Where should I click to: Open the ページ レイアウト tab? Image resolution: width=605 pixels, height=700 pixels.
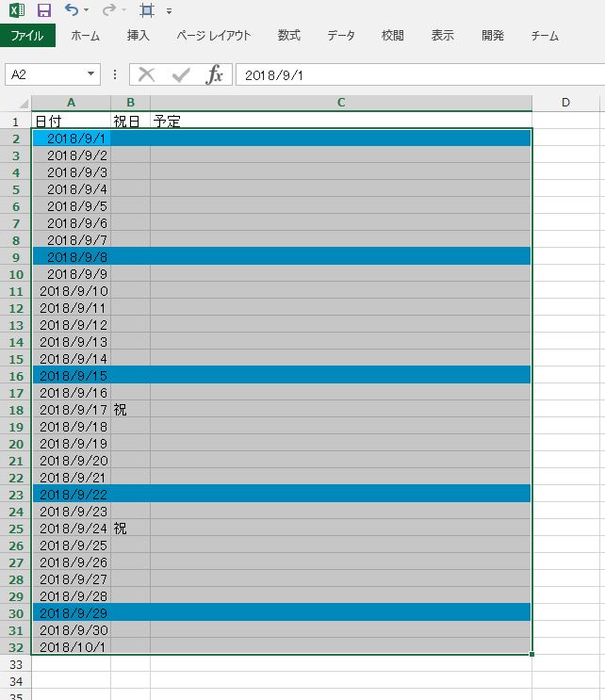coord(213,35)
